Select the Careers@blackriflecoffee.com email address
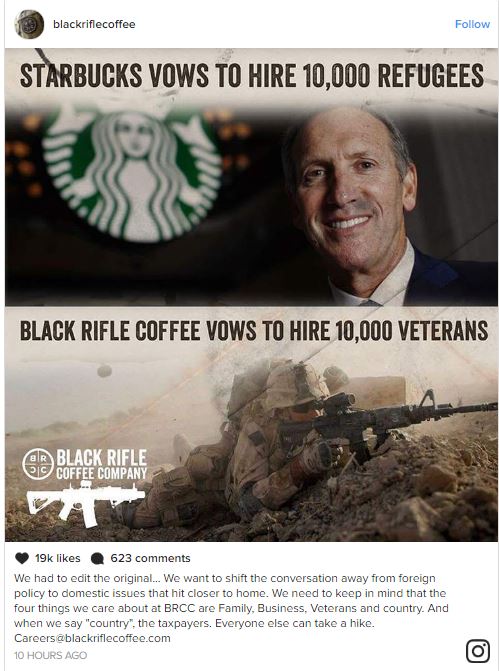This screenshot has width=499, height=671. click(92, 638)
